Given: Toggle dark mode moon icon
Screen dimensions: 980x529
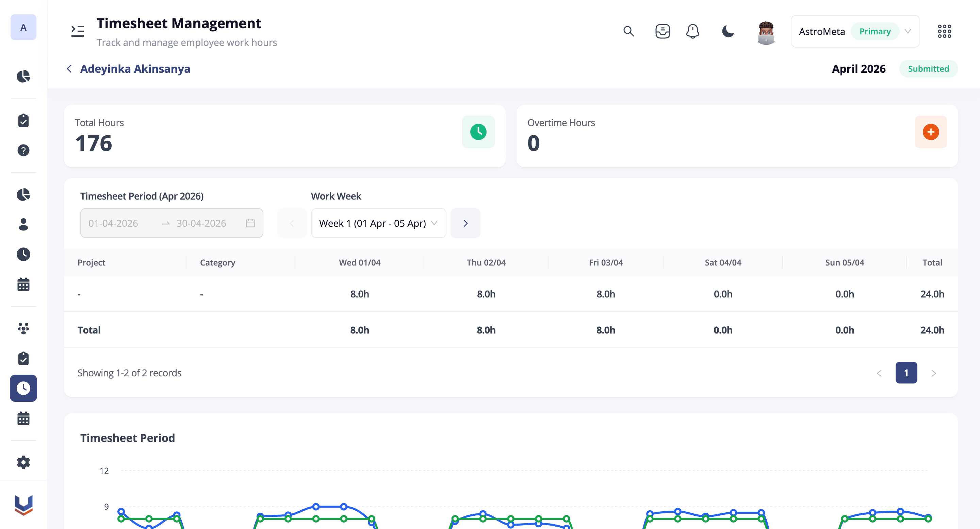Looking at the screenshot, I should (728, 31).
